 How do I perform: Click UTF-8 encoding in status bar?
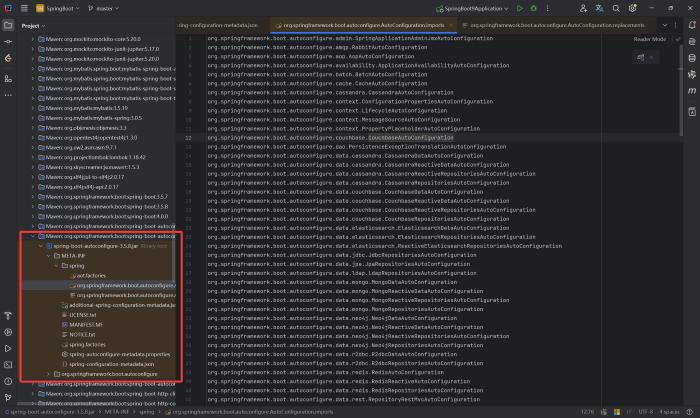point(646,412)
